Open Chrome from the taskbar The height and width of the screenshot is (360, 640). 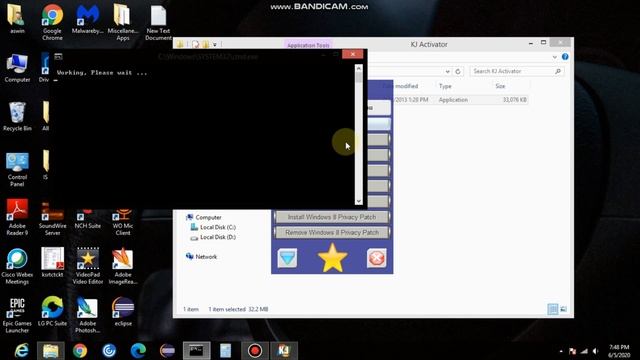coord(80,351)
